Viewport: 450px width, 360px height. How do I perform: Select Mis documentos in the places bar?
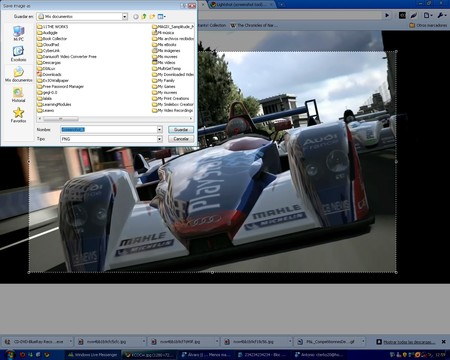pos(19,74)
